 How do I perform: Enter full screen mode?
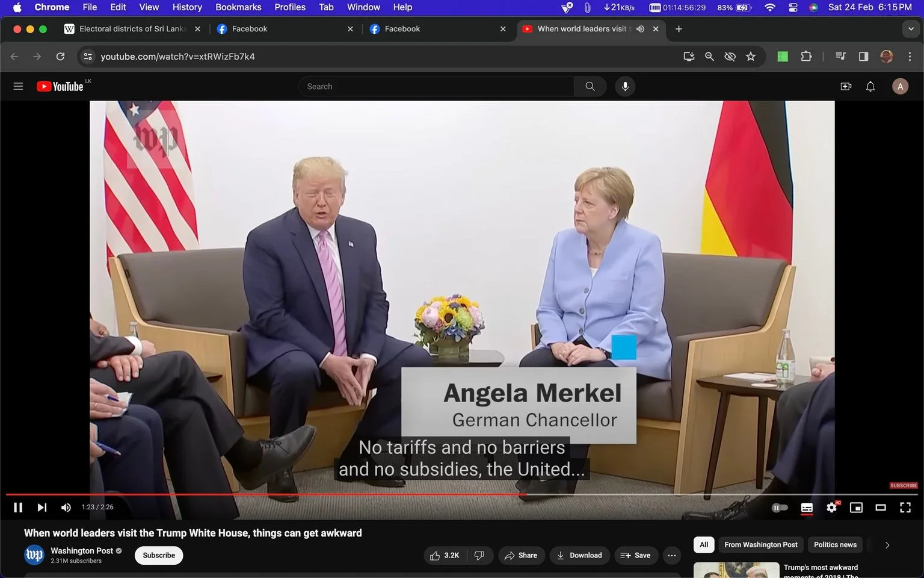coord(905,508)
